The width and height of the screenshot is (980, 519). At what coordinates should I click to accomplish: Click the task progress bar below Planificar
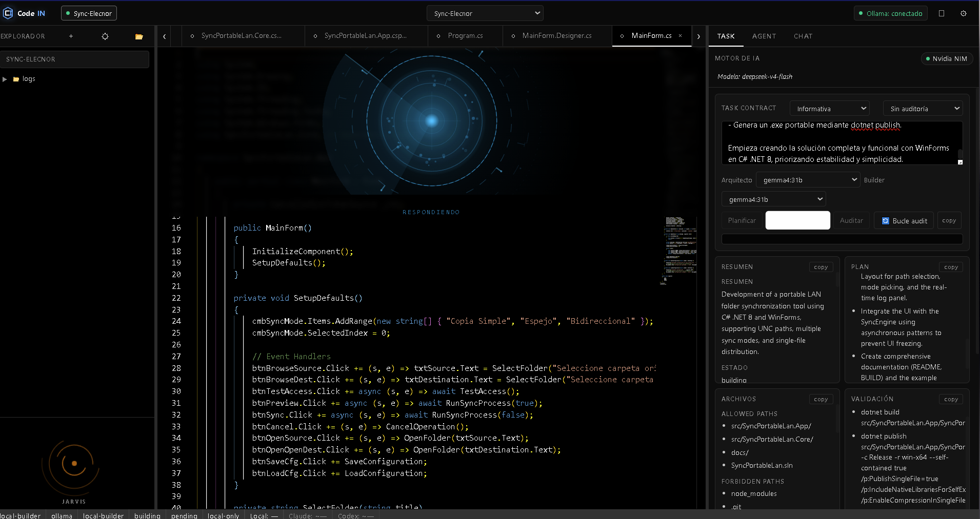tap(842, 239)
